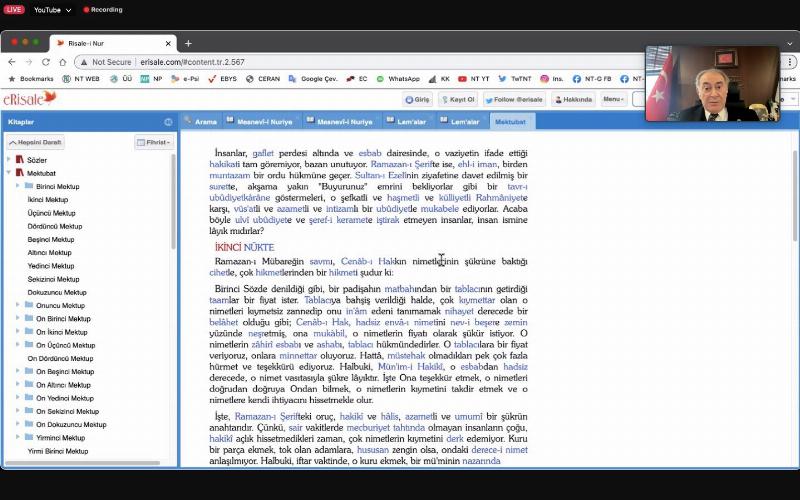Click the Kayıt Ol register button
The width and height of the screenshot is (800, 500).
pyautogui.click(x=458, y=99)
